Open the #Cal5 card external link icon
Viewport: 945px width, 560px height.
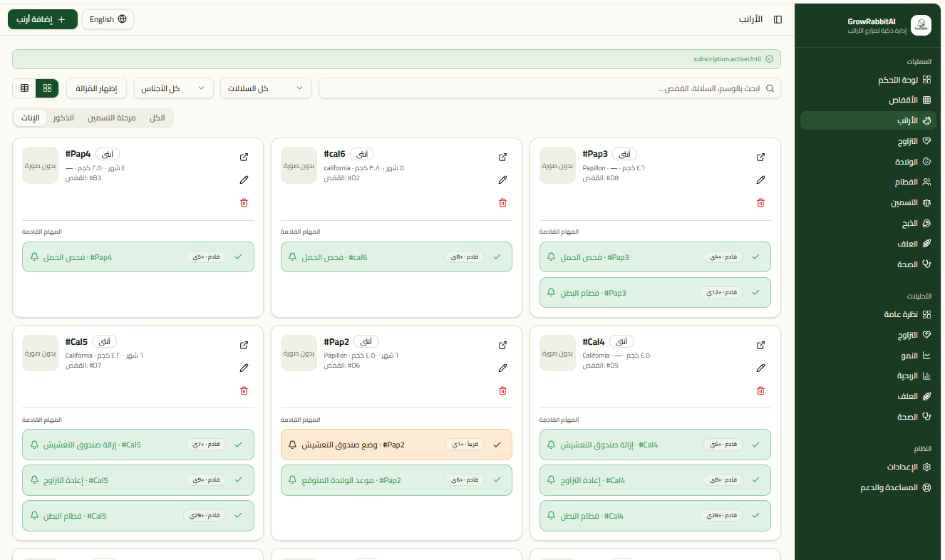point(244,346)
